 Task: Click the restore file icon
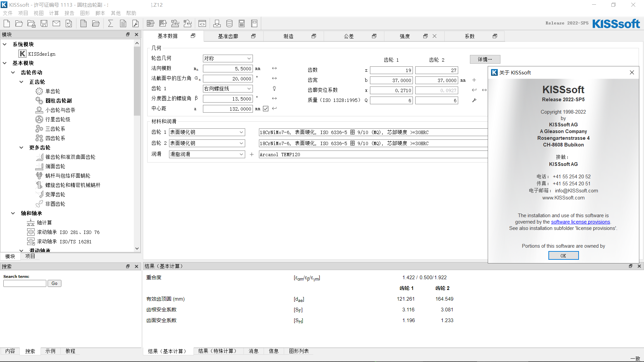(69, 23)
